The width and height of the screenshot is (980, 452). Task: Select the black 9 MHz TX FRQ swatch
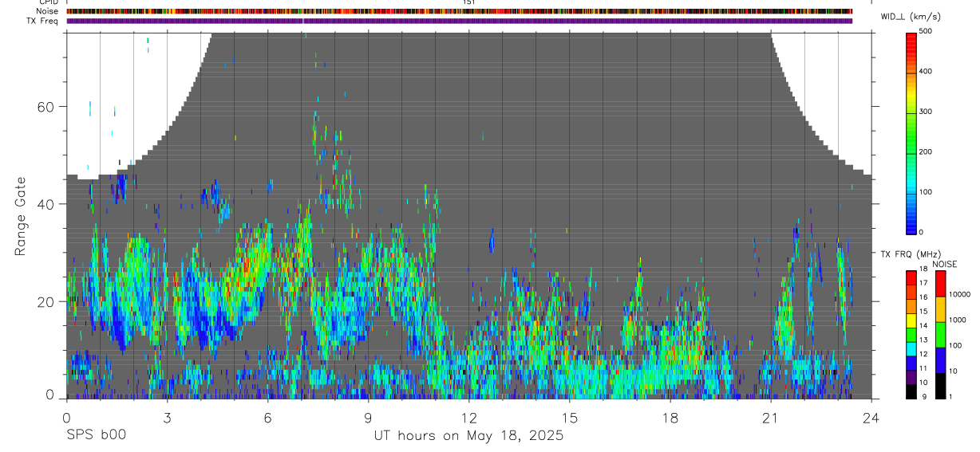pos(911,392)
